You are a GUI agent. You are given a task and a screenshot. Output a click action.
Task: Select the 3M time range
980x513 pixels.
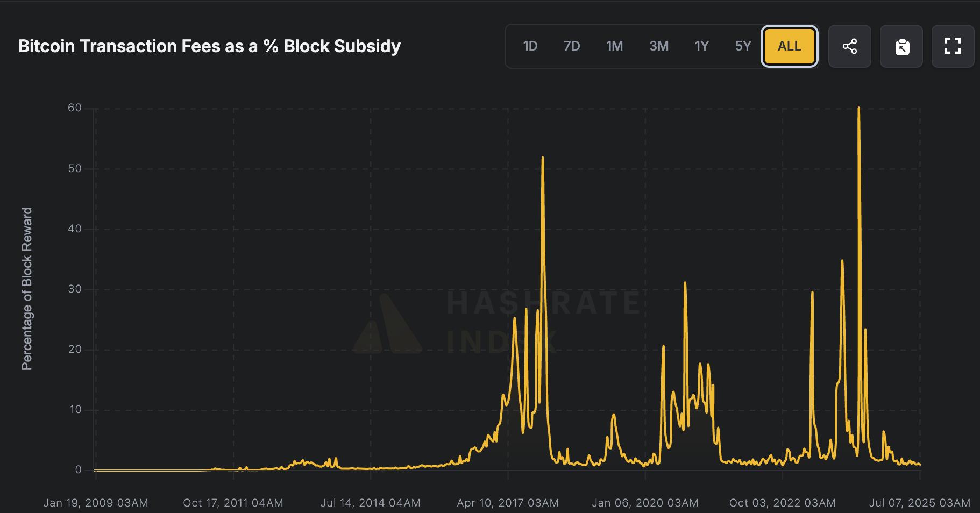click(659, 46)
